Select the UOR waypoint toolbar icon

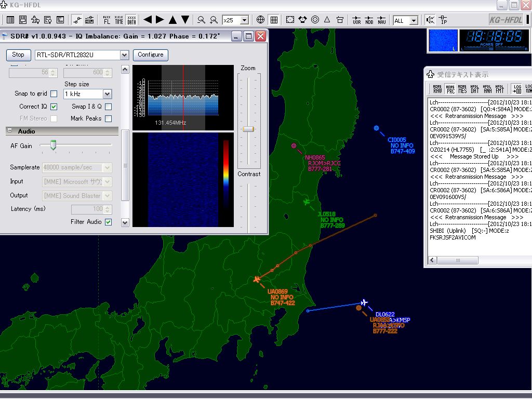tap(357, 20)
